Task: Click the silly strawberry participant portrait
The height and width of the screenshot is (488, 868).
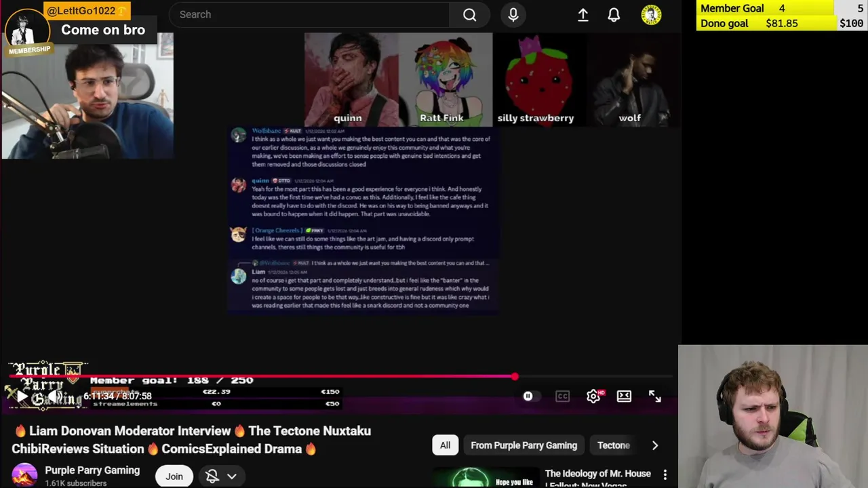Action: pyautogui.click(x=539, y=79)
